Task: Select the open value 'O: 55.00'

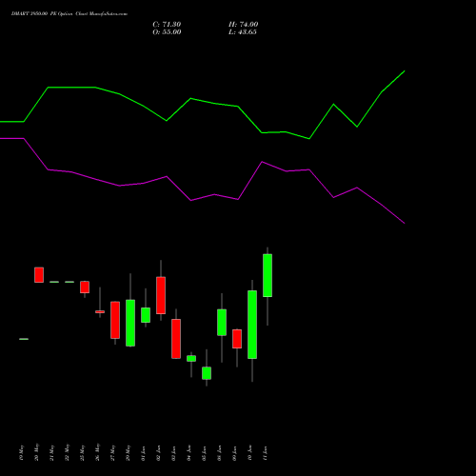Action: [x=167, y=32]
